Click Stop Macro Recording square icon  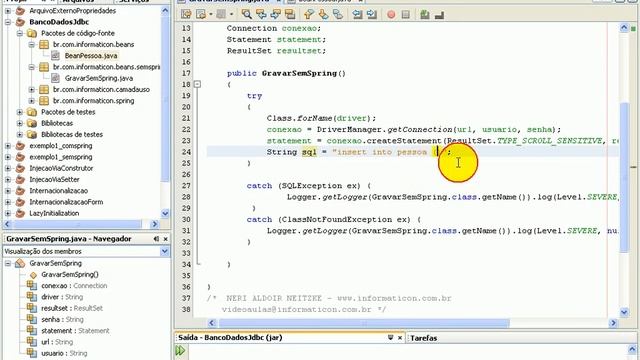[x=405, y=15]
